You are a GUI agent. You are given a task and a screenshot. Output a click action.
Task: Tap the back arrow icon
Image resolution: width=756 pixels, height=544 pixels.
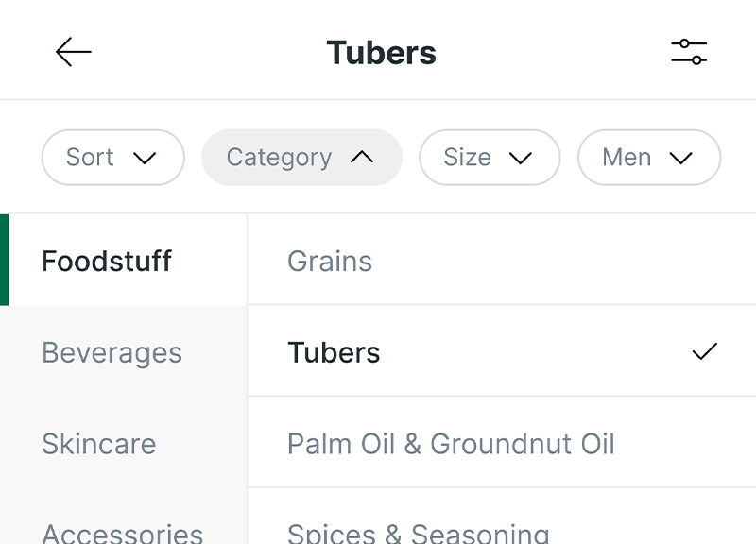click(x=73, y=52)
